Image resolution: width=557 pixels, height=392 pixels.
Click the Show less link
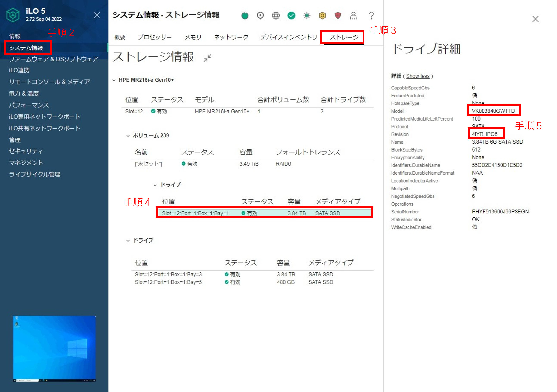pyautogui.click(x=418, y=76)
